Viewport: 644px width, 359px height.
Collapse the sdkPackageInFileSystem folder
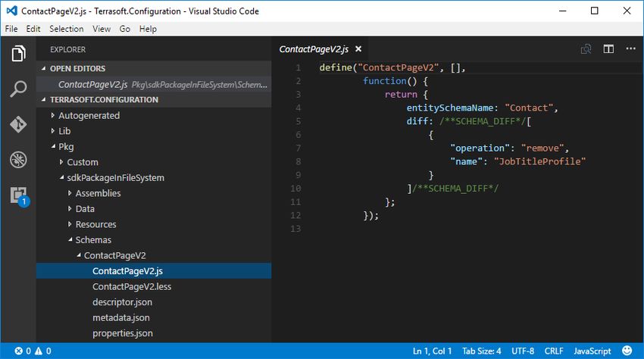61,177
